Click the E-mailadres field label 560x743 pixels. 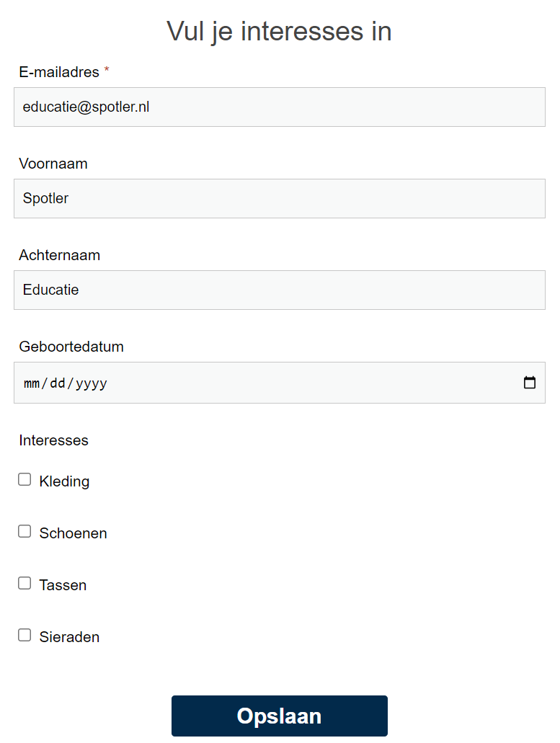pyautogui.click(x=58, y=72)
